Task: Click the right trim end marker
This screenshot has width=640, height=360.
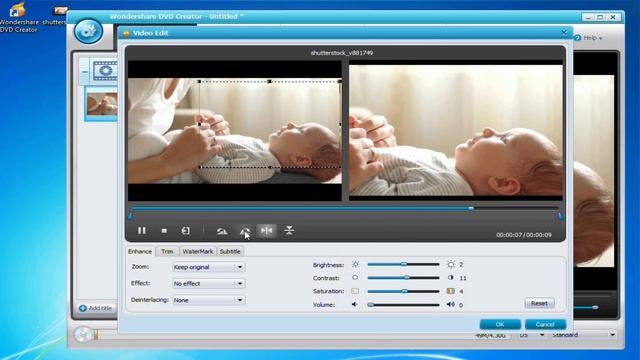Action: click(x=560, y=216)
